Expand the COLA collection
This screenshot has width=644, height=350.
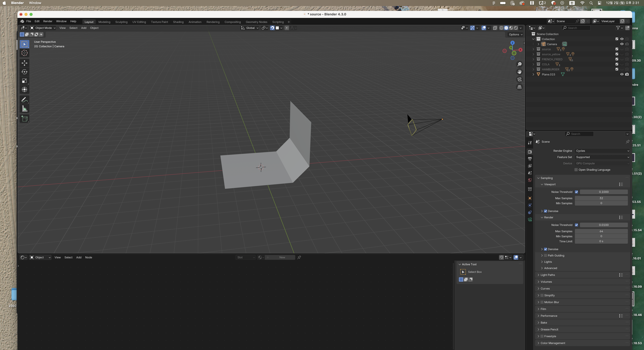[533, 64]
